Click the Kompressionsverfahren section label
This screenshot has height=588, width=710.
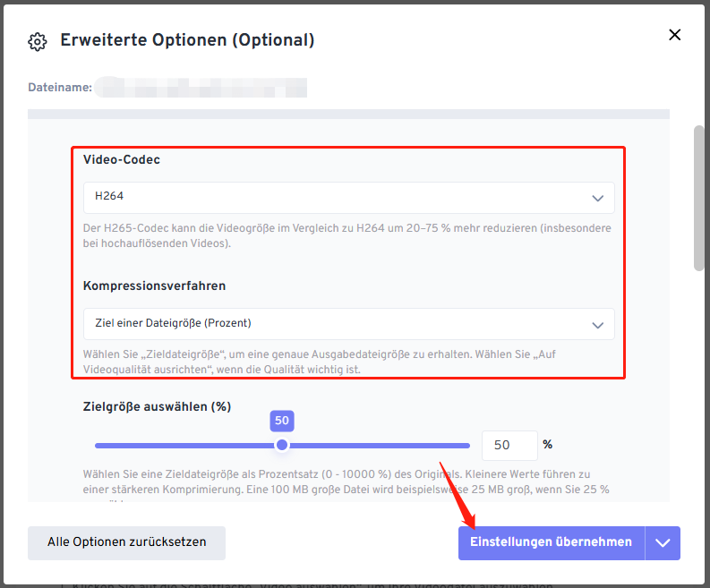coord(154,286)
